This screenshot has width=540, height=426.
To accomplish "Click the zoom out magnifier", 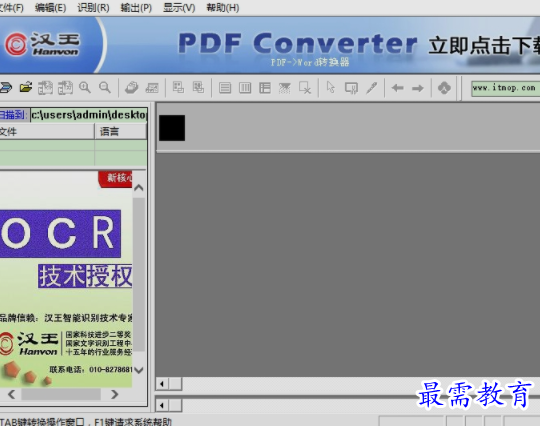I will [105, 88].
